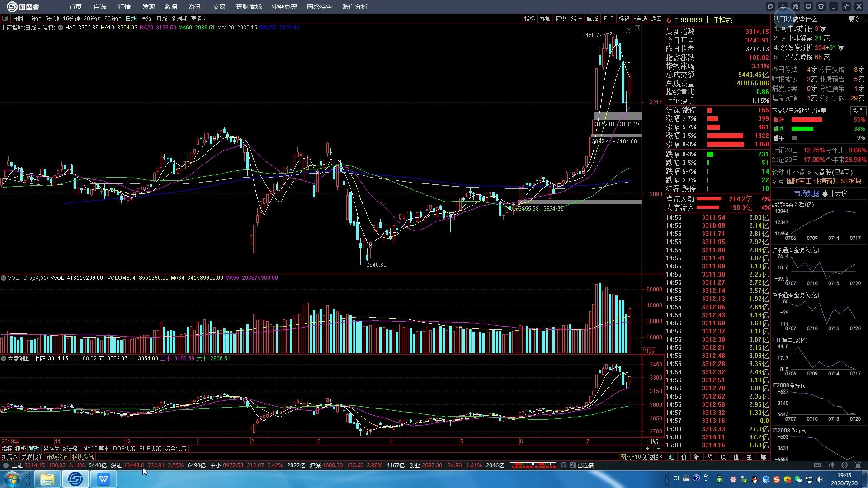This screenshot has width=868, height=488.
Task: Click the 画线 toolbar button
Action: (x=592, y=19)
